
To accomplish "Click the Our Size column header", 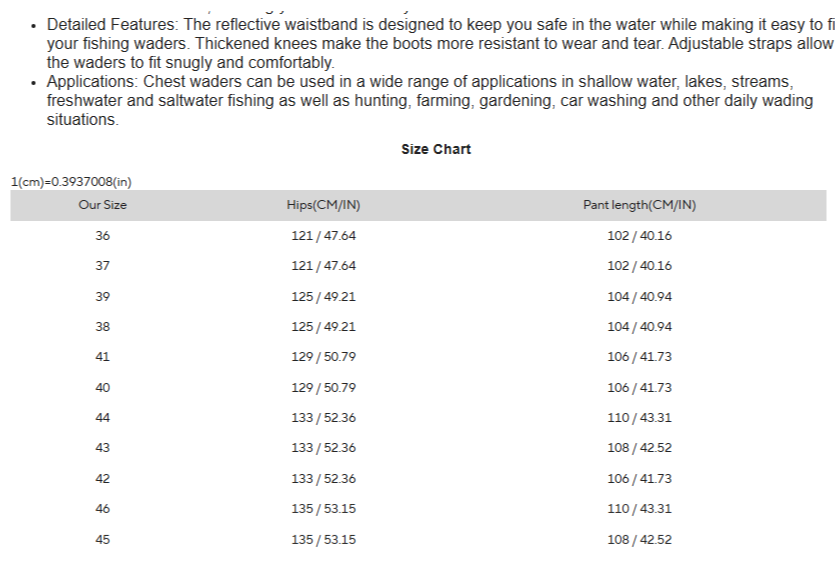I will pyautogui.click(x=102, y=205).
